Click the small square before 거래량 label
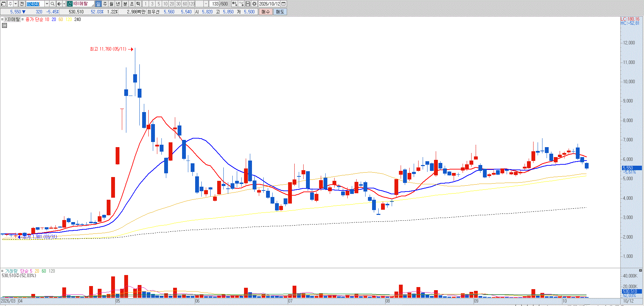 click(2, 271)
